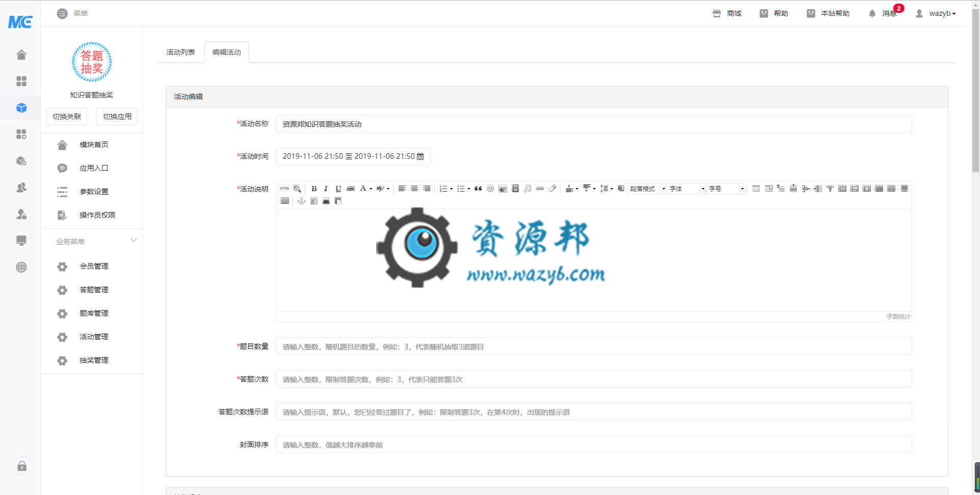This screenshot has height=495, width=980.
Task: Switch to the 活动列表 tab
Action: point(181,52)
